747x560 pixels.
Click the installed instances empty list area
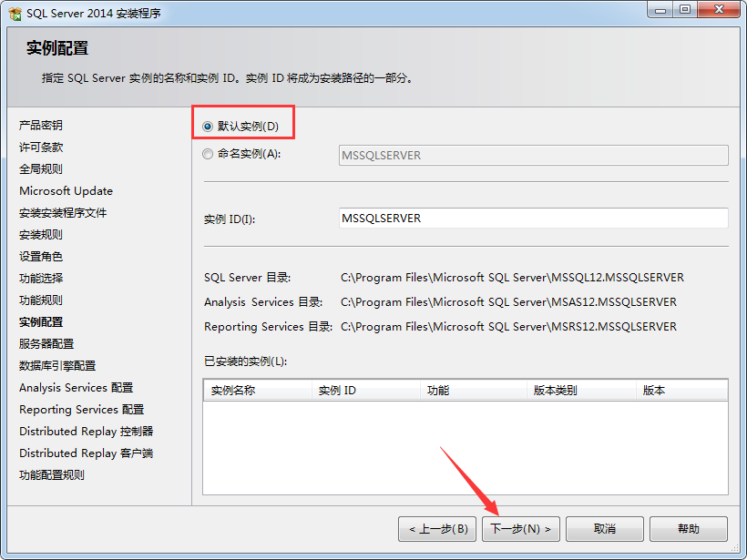click(x=466, y=448)
